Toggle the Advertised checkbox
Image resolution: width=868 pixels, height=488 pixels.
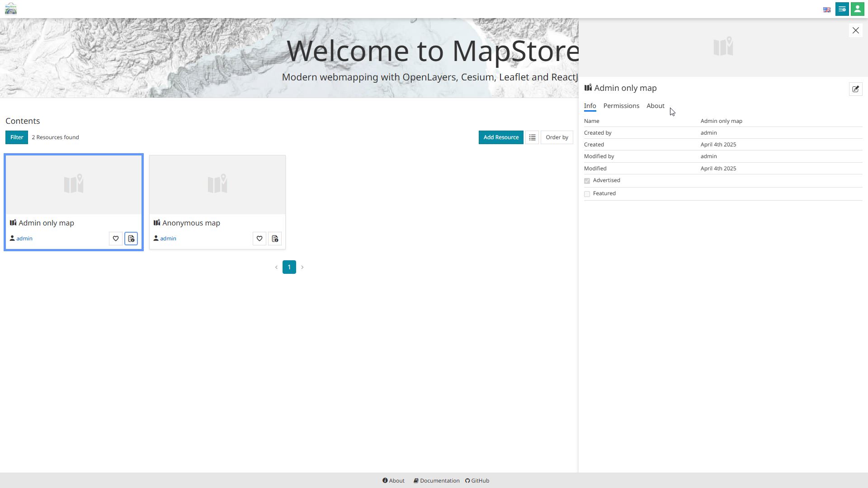(x=587, y=181)
